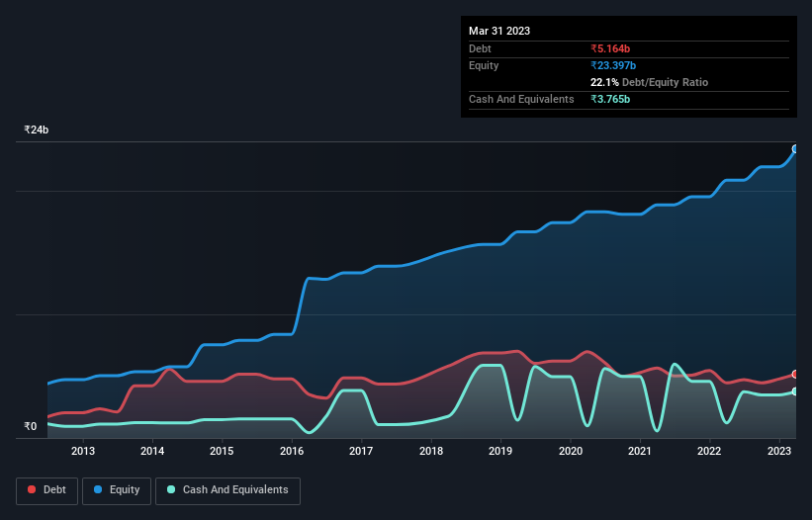
Task: Click the ₹24b y-axis label
Action: [37, 130]
